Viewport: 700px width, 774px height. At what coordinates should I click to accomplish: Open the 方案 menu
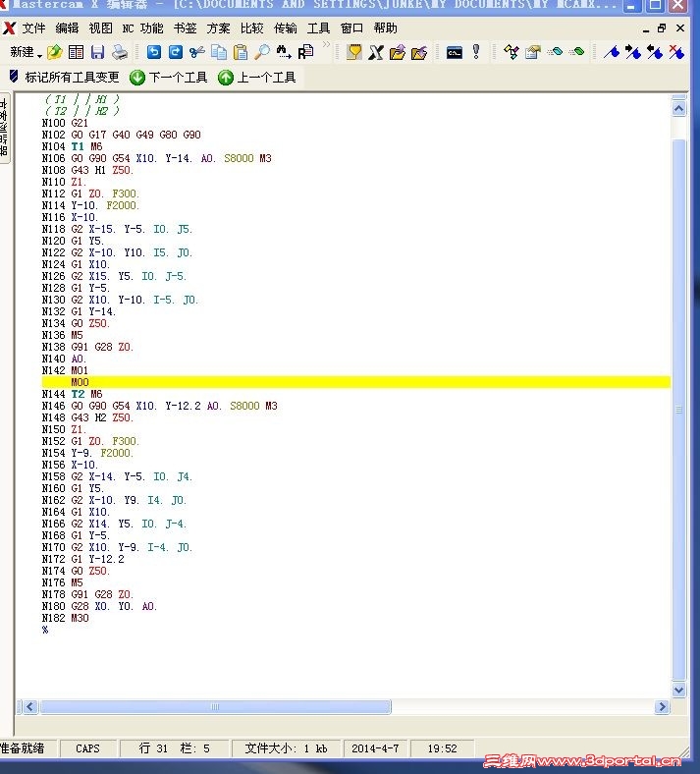click(x=219, y=28)
